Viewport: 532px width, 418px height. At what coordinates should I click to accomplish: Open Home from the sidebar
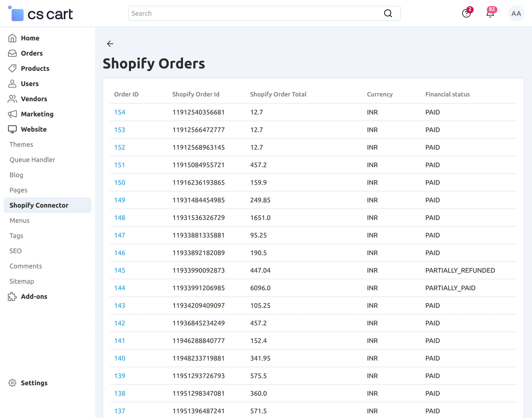[x=30, y=38]
